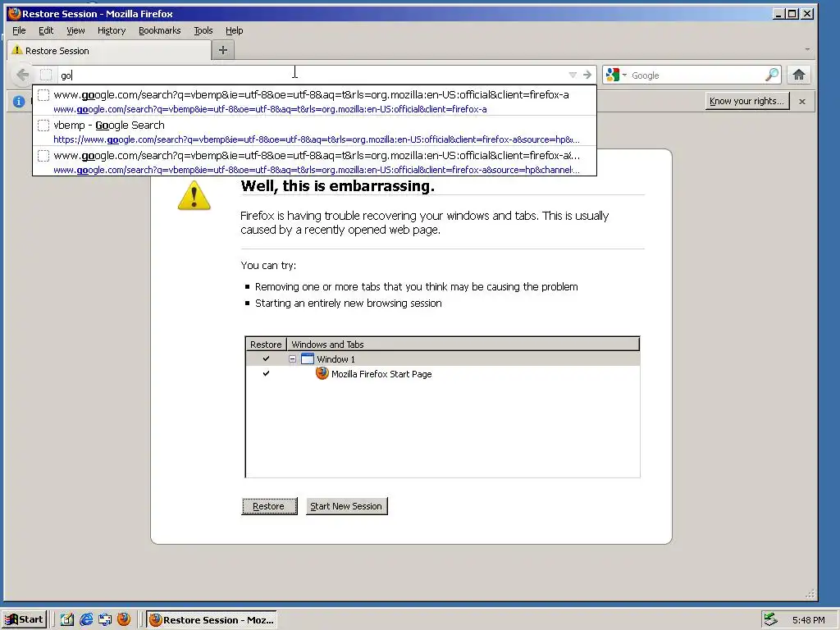Screen dimensions: 840x630
Task: Click the Back navigation arrow button
Action: pos(22,75)
